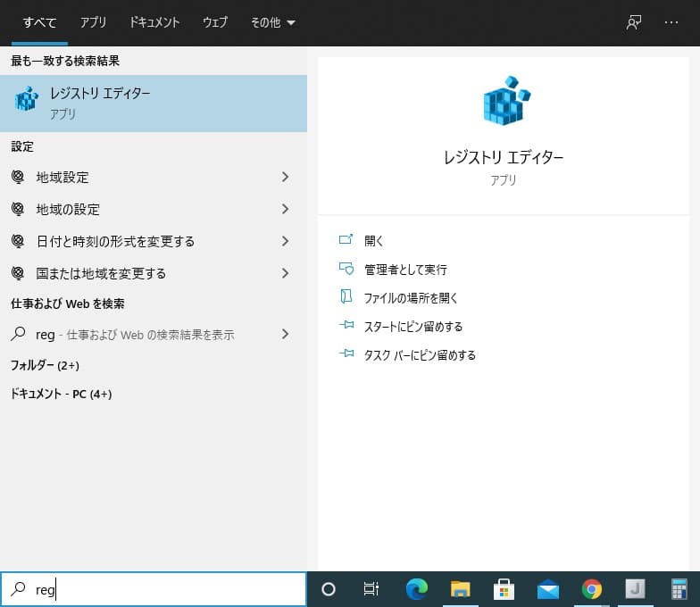Expand the 国または地域を変更する arrow
Screen dimensions: 700x607
[286, 273]
